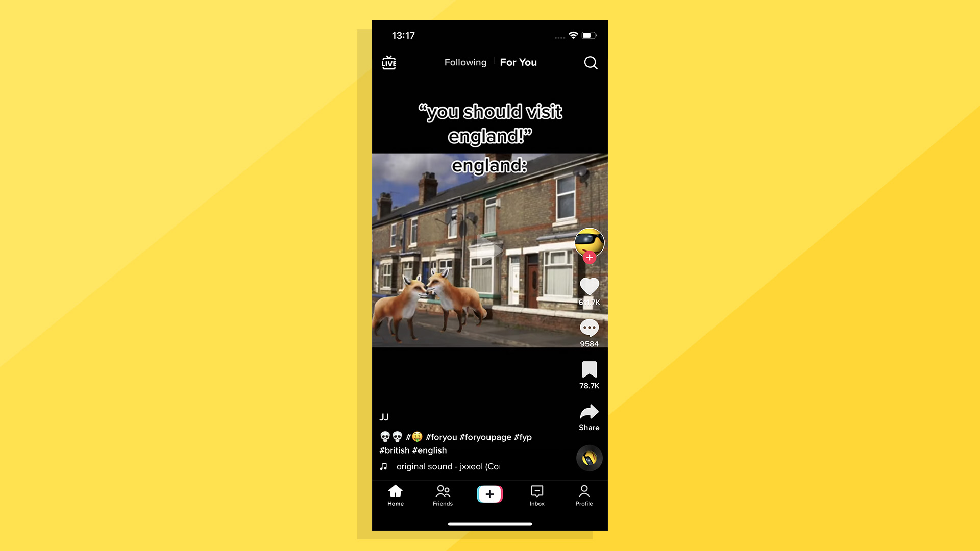This screenshot has width=980, height=551.
Task: Expand the video caption hashtags
Action: 456,443
